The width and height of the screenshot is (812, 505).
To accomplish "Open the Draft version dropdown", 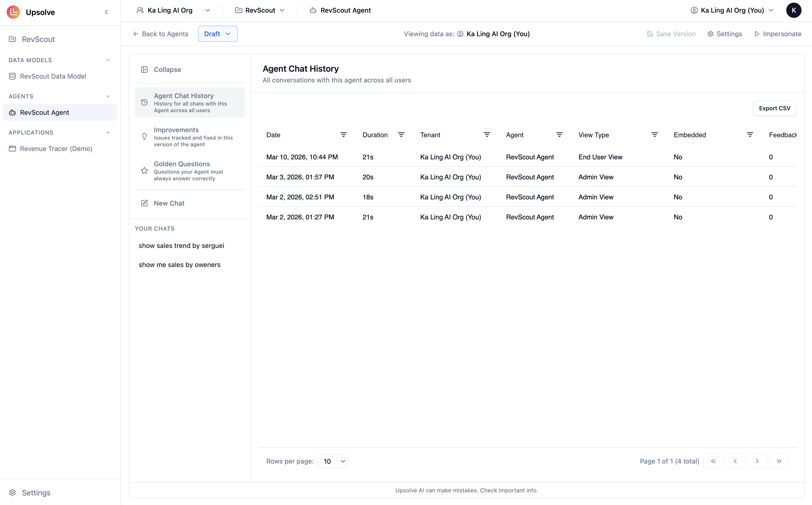I will (218, 33).
